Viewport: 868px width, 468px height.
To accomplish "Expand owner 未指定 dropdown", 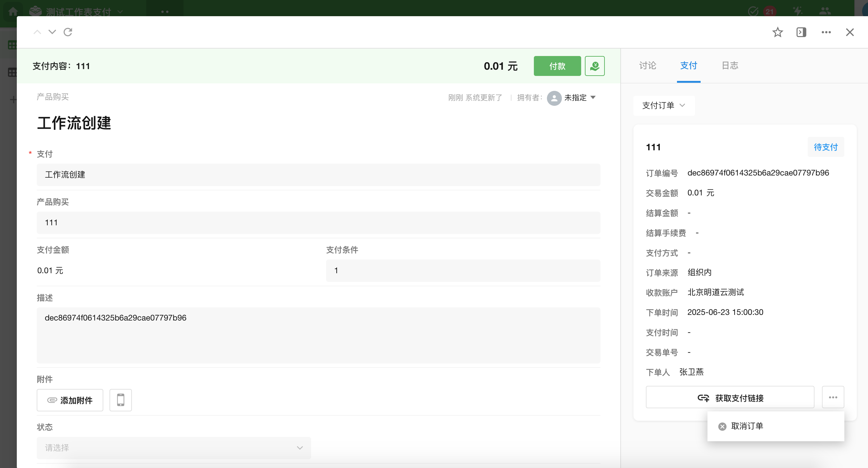I will (x=580, y=98).
